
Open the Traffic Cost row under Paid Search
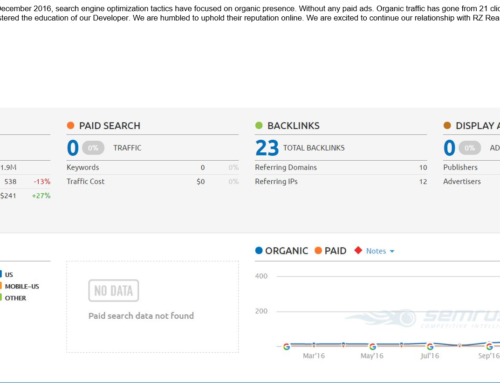click(x=153, y=181)
